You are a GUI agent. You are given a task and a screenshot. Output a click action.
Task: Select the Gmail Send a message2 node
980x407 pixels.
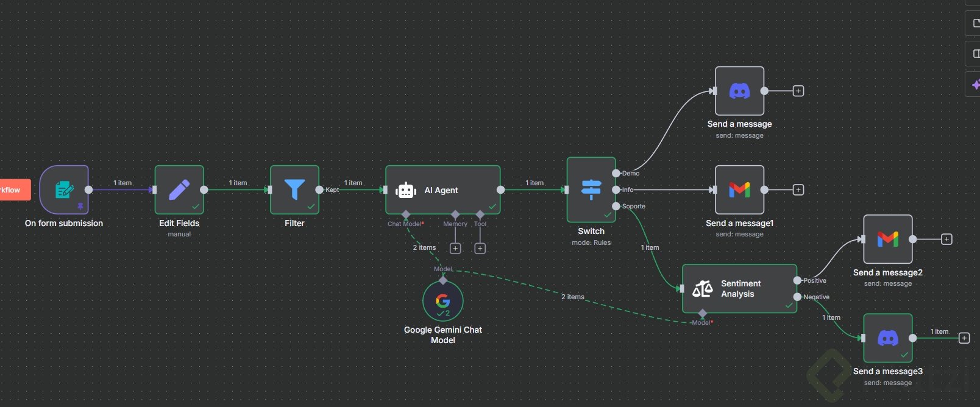point(888,239)
